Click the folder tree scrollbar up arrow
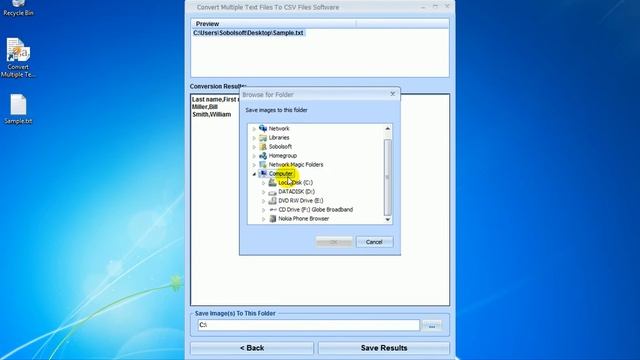 (387, 129)
